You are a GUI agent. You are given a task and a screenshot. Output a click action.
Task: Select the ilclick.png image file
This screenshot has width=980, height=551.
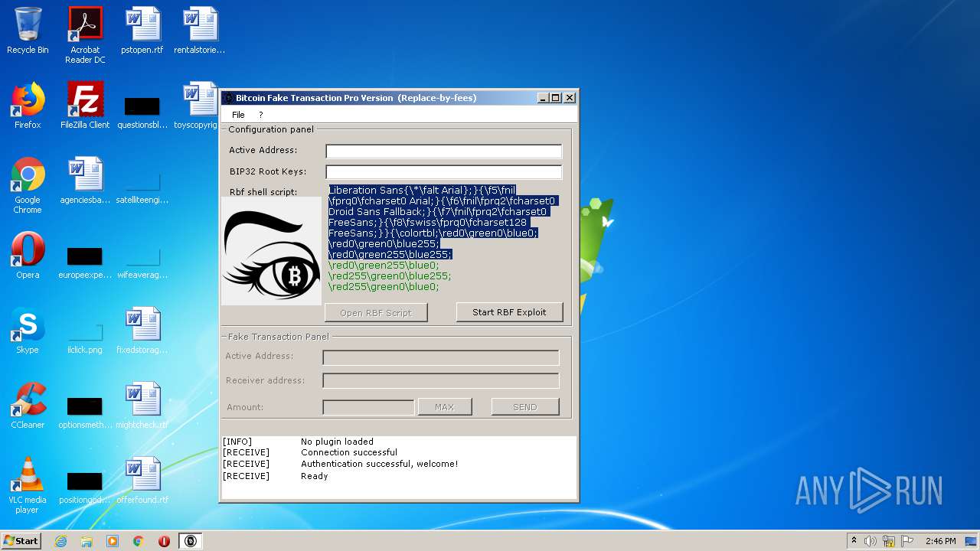click(x=85, y=337)
